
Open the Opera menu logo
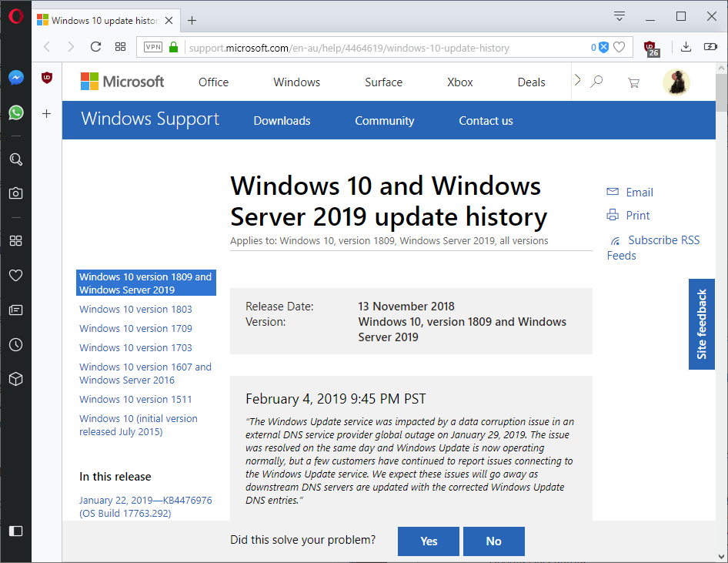[16, 16]
